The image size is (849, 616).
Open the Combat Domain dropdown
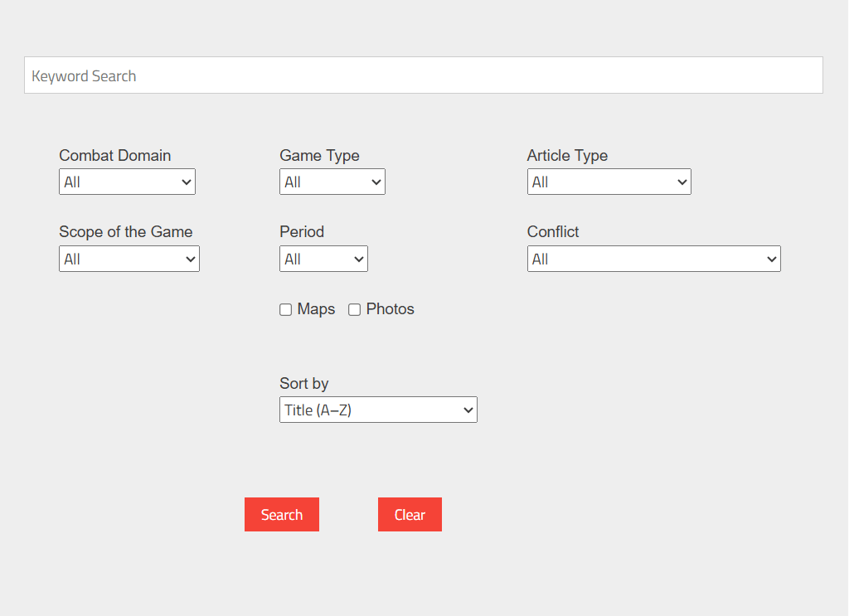(127, 182)
